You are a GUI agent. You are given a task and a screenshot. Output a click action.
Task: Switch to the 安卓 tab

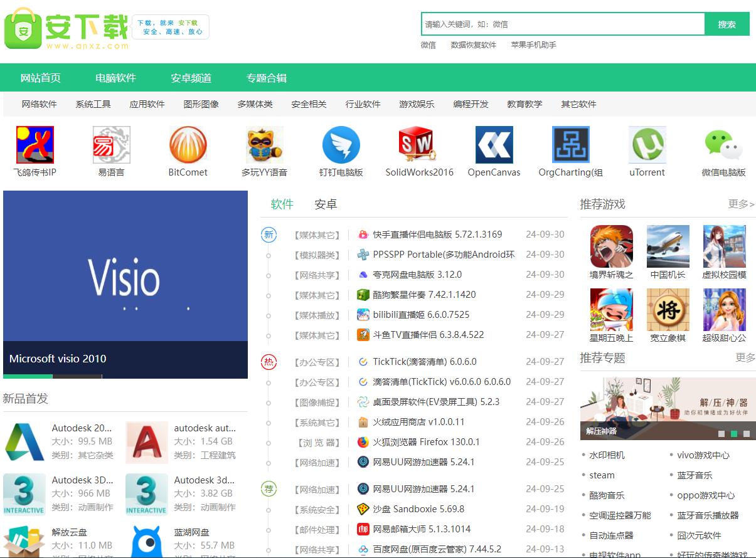coord(326,204)
